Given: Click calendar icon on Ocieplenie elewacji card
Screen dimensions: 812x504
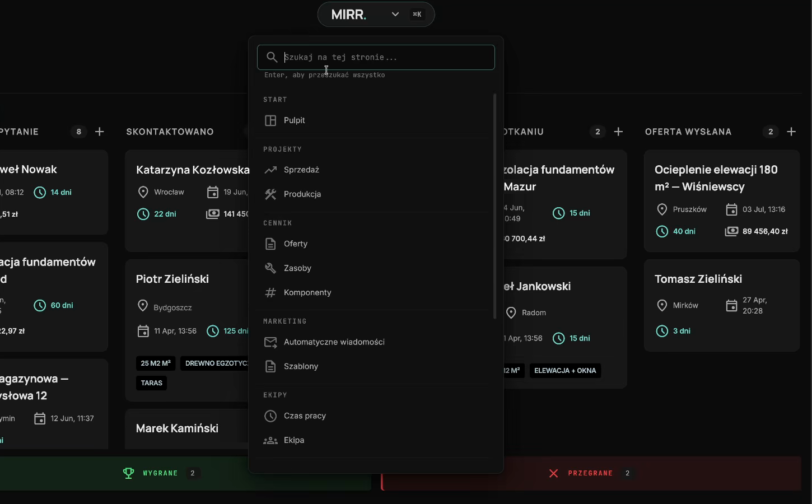Looking at the screenshot, I should [x=731, y=209].
